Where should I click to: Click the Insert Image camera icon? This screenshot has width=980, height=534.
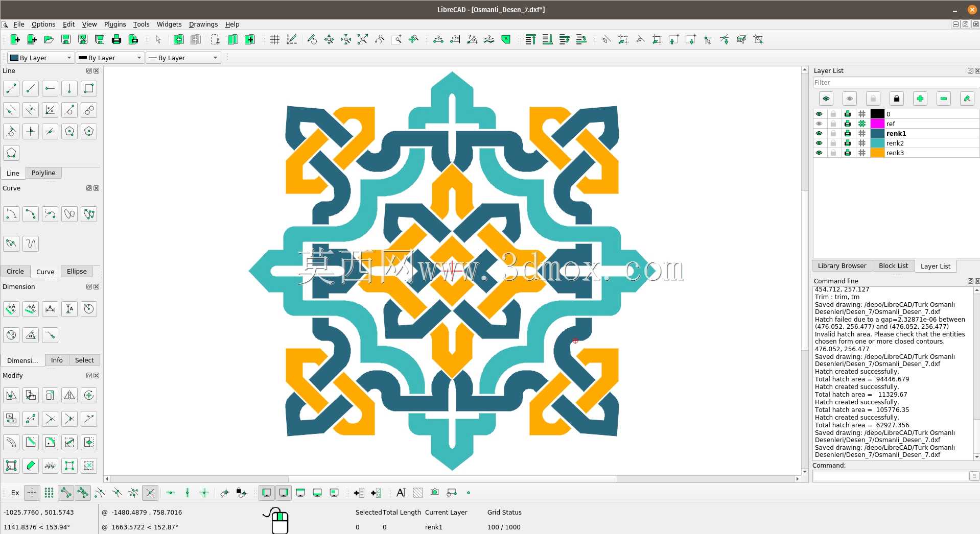[x=434, y=493]
